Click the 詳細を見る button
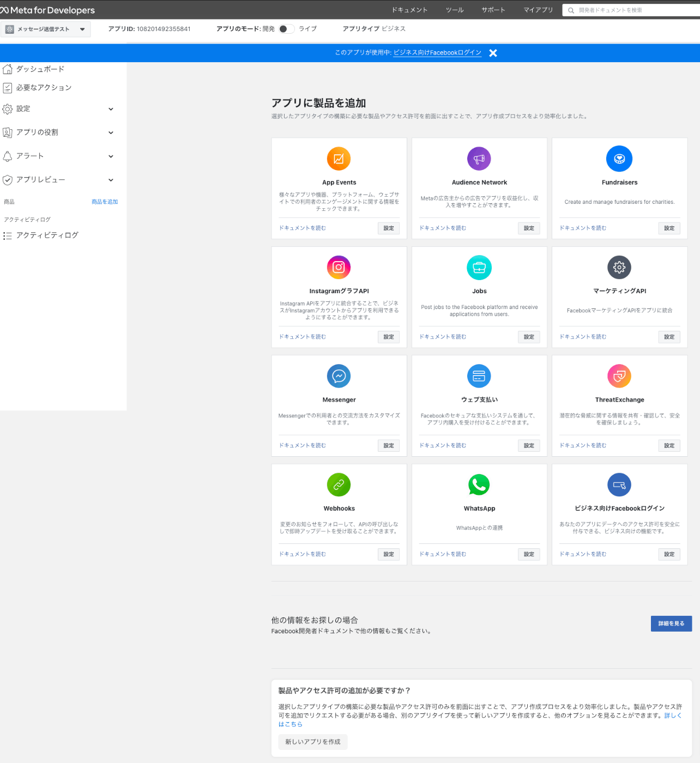This screenshot has height=763, width=700. coord(671,623)
